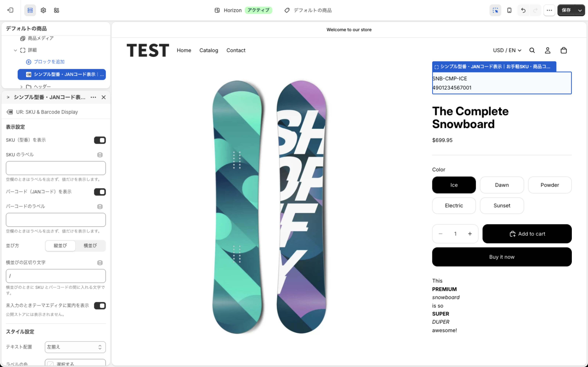Open the three-dot more actions menu
Screen dimensions: 588x367
pyautogui.click(x=549, y=10)
